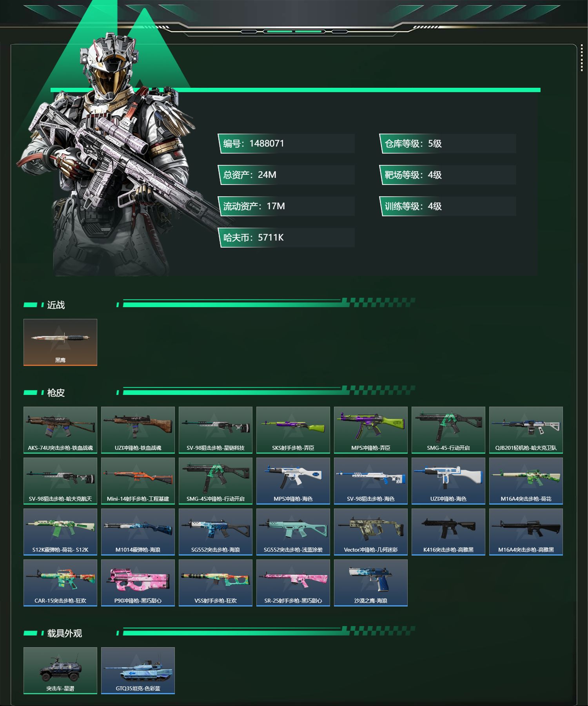The width and height of the screenshot is (588, 706).
Task: View the Mini-14射手步枪-工程基建 skin
Action: pos(138,481)
